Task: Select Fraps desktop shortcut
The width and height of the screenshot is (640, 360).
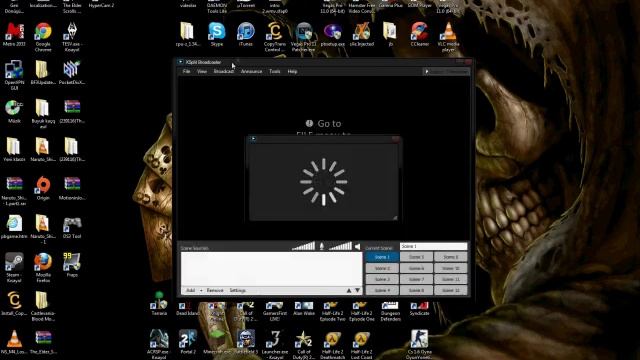Action: (x=72, y=265)
